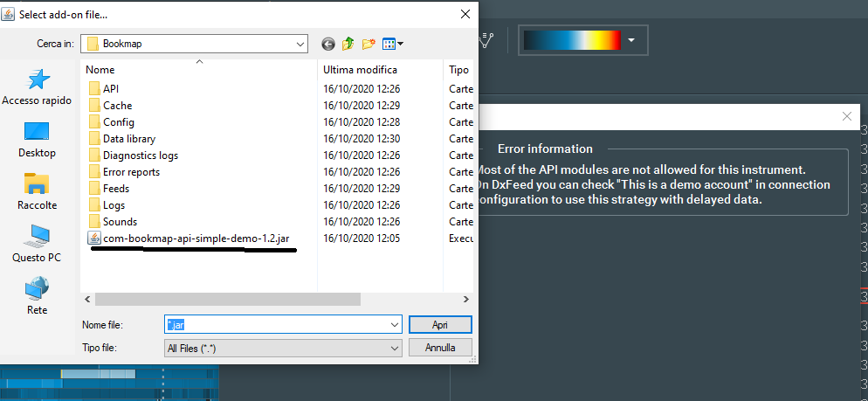Click the heatmap color gradient bar

click(572, 40)
